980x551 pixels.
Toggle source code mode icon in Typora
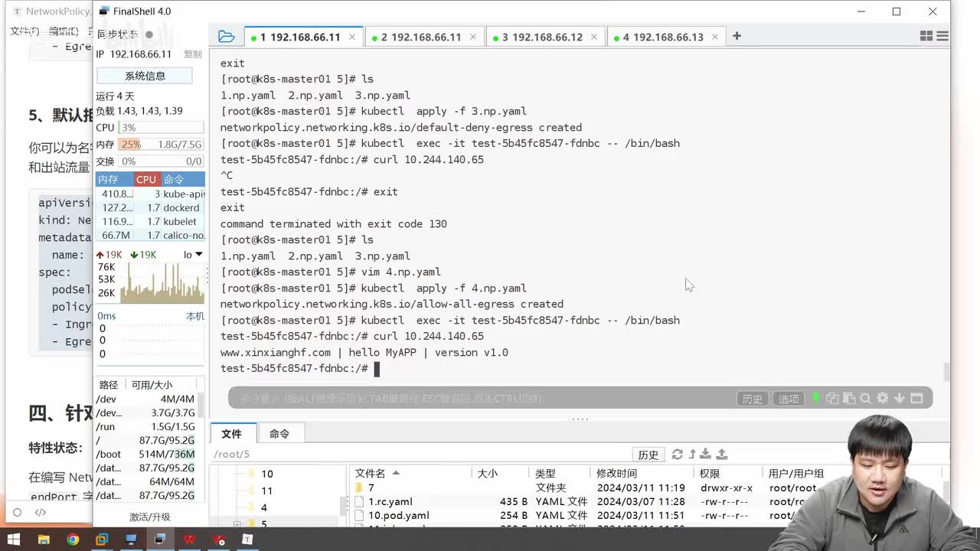coord(40,512)
